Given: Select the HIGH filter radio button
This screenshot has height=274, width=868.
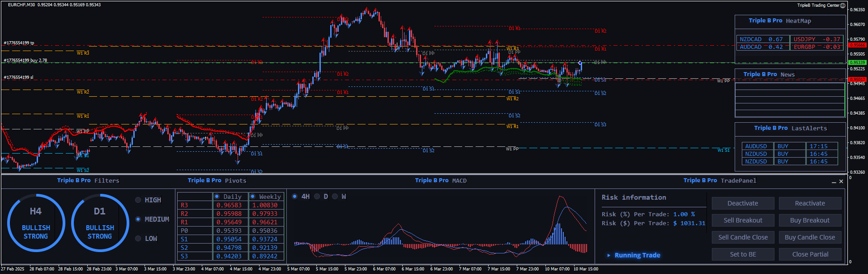Looking at the screenshot, I should (x=138, y=200).
